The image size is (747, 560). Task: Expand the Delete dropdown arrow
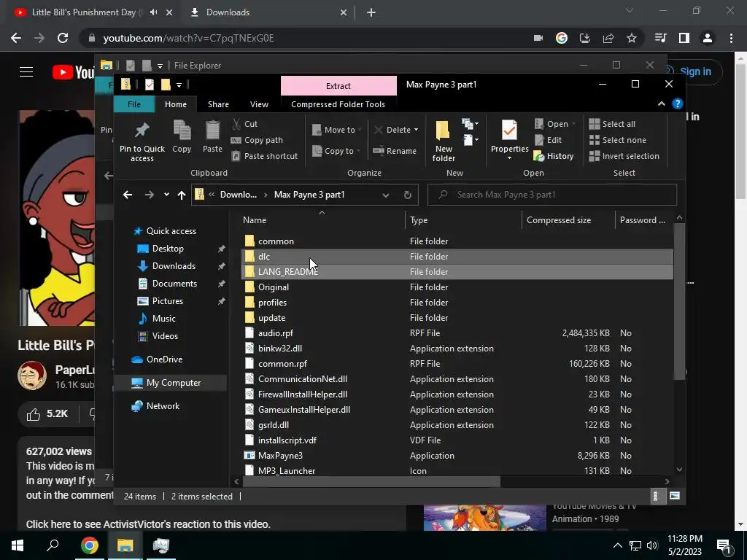click(x=416, y=130)
